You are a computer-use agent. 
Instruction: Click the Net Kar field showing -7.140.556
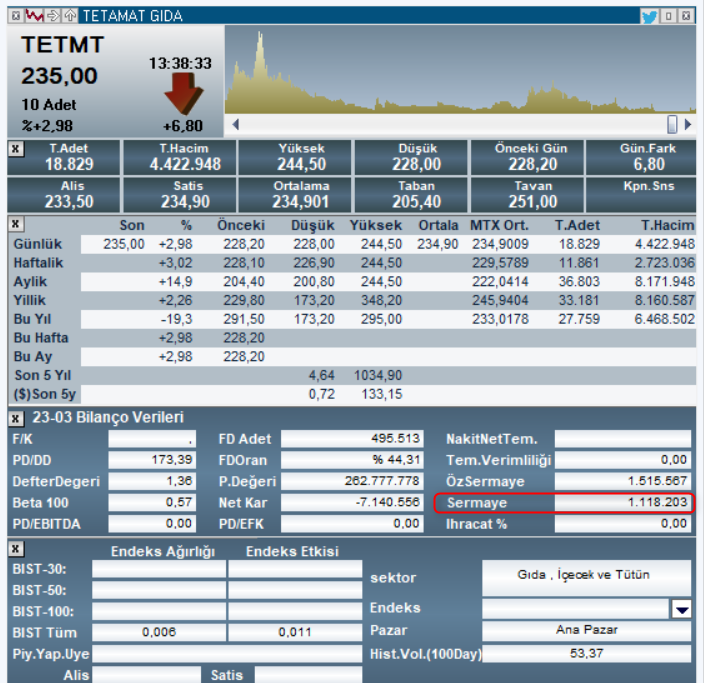(x=352, y=502)
